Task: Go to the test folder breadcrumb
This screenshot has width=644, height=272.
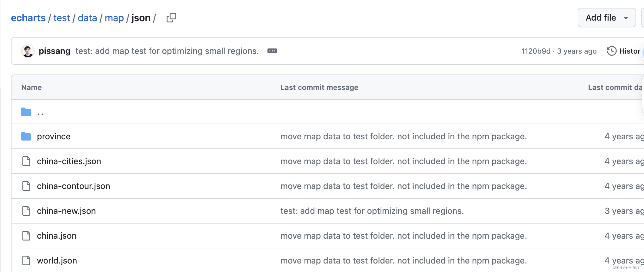Action: pos(61,18)
